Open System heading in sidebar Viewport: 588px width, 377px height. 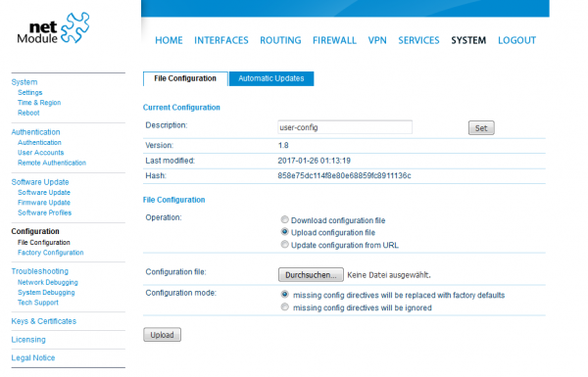tap(24, 82)
